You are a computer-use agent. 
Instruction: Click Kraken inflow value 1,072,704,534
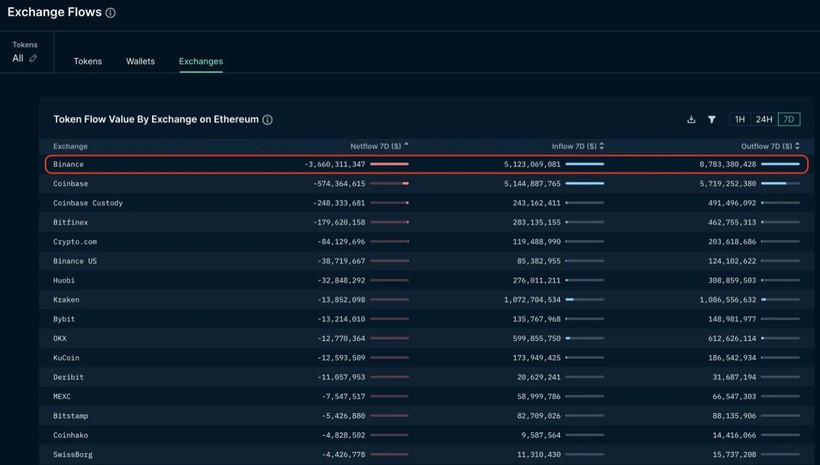[x=532, y=300]
